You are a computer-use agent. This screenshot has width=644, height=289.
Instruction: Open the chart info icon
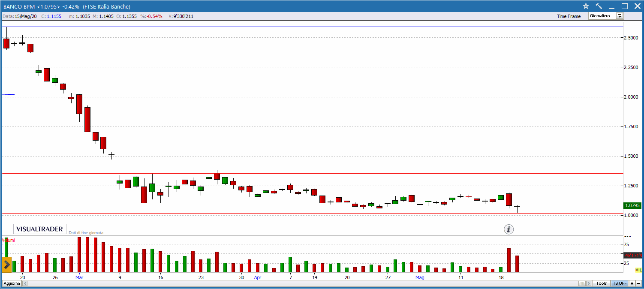click(x=509, y=229)
